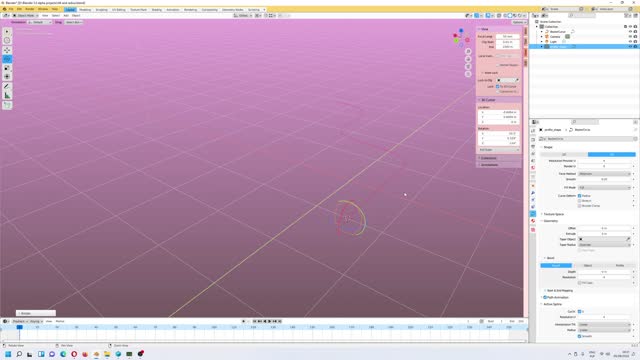Open File Explorer from taskbar
The height and width of the screenshot is (360, 640).
107,354
